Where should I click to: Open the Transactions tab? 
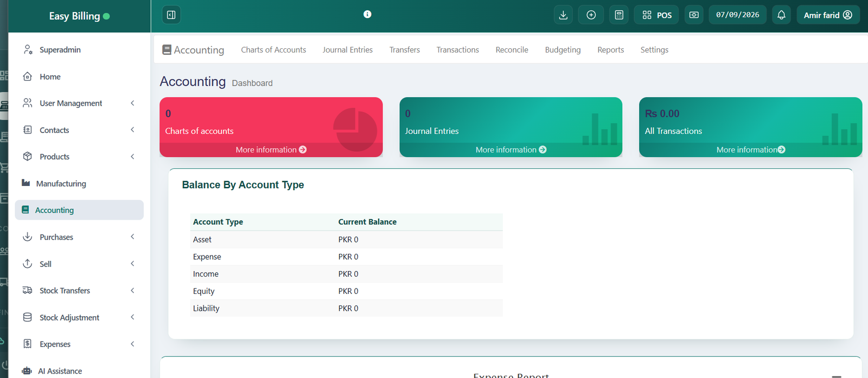[458, 50]
